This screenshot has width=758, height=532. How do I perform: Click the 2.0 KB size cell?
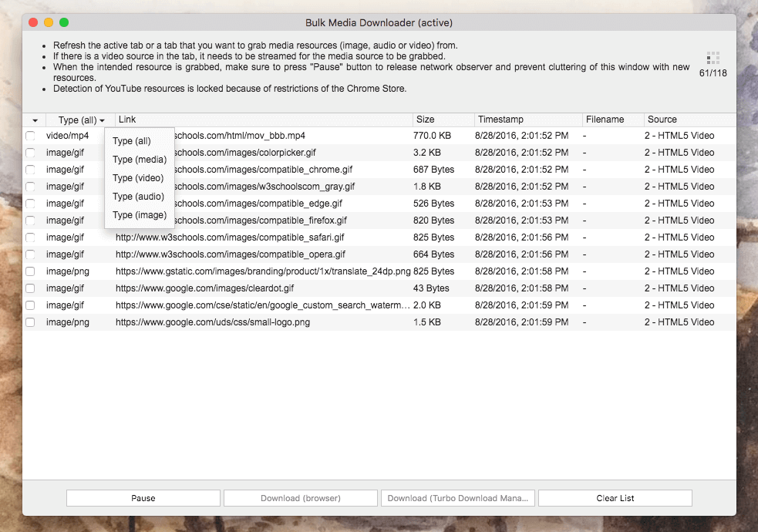pyautogui.click(x=427, y=305)
